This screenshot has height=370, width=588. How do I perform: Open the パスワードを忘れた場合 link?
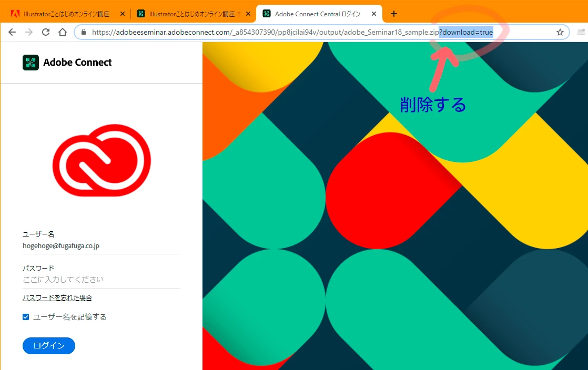[57, 297]
